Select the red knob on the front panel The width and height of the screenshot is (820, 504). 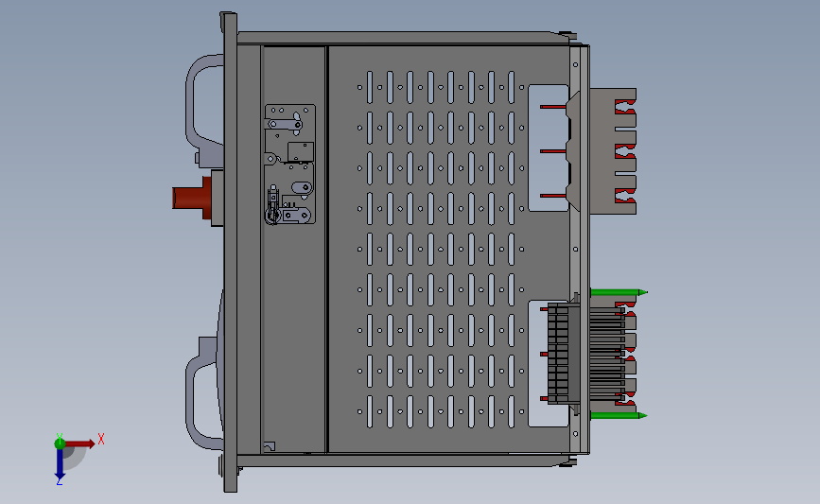192,198
